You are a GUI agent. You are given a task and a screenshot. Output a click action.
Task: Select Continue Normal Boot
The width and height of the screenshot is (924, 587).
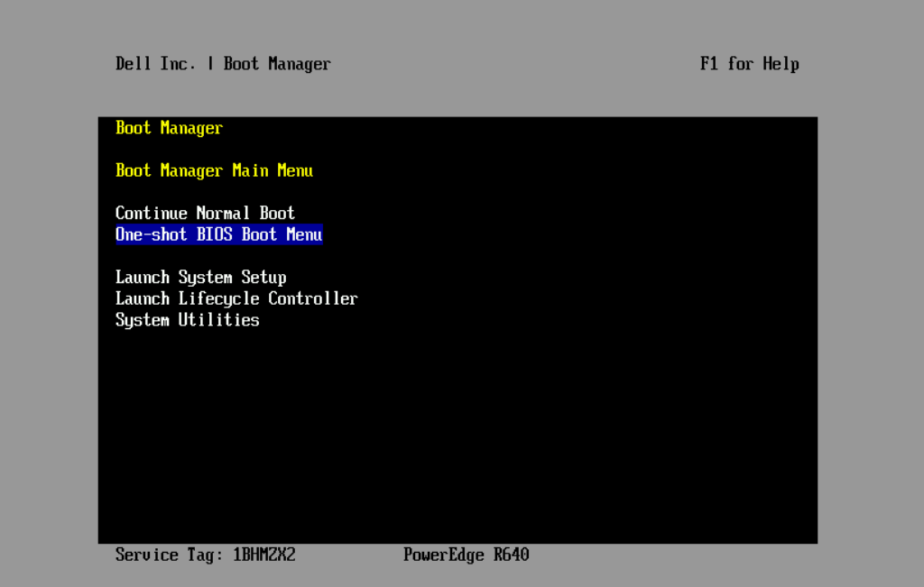(x=205, y=214)
